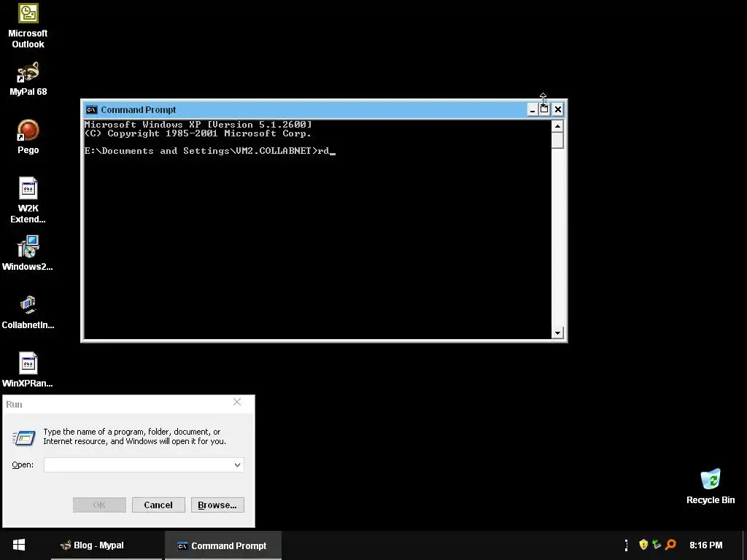This screenshot has height=560, width=747.
Task: Select the MyPal 68 desktop shortcut
Action: 28,79
